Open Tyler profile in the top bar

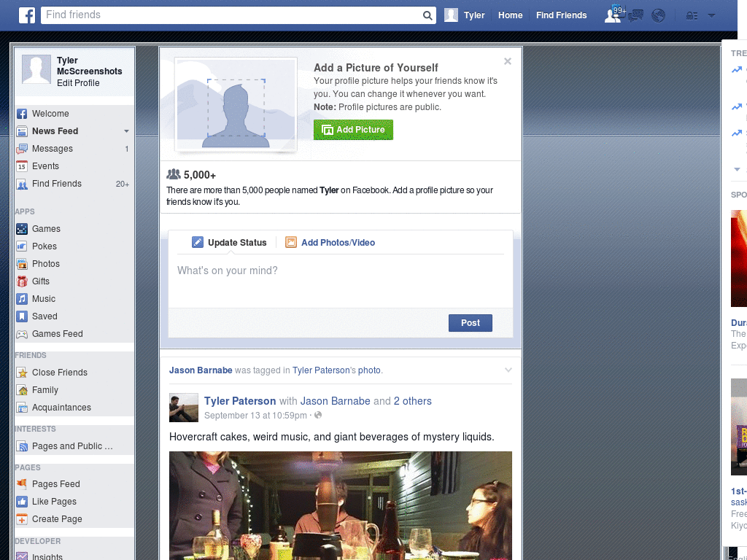pos(465,15)
